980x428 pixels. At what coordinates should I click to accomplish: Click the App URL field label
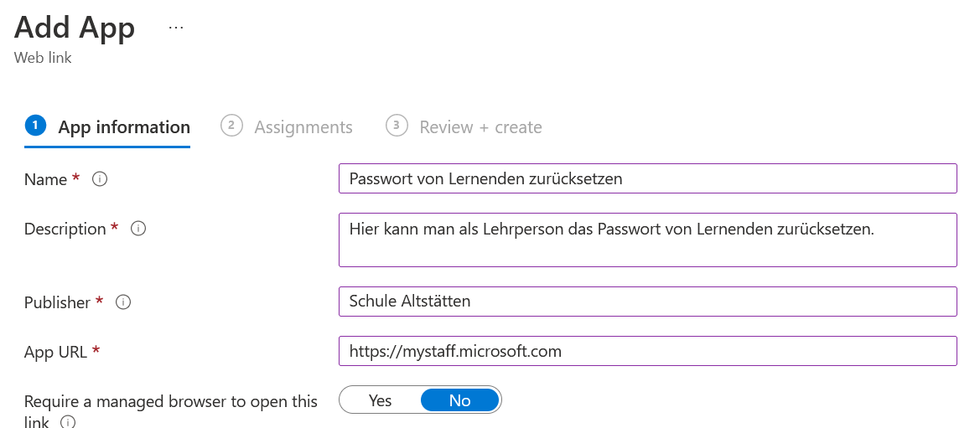(x=55, y=352)
